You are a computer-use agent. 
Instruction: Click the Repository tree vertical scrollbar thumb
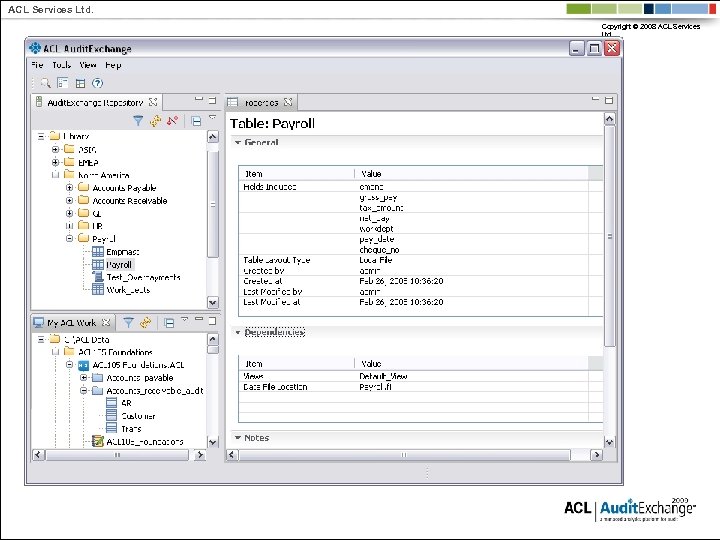click(213, 204)
